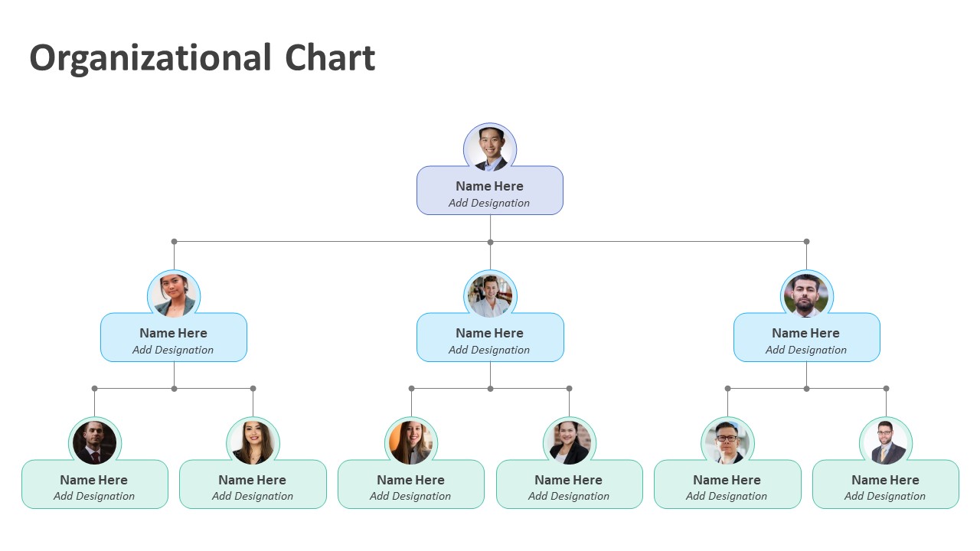
Task: Click Add Designation in the rightmost green box
Action: click(885, 496)
